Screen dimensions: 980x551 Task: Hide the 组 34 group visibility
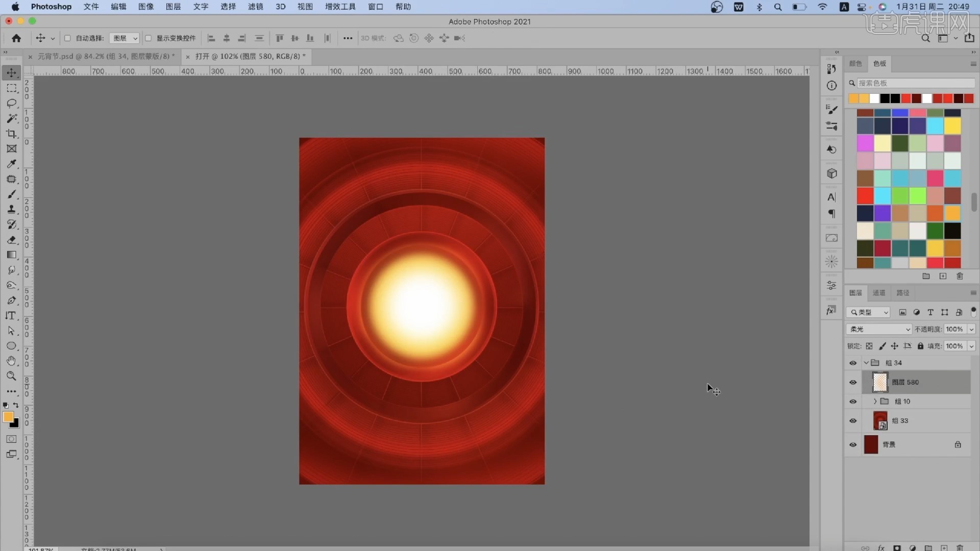(x=853, y=363)
